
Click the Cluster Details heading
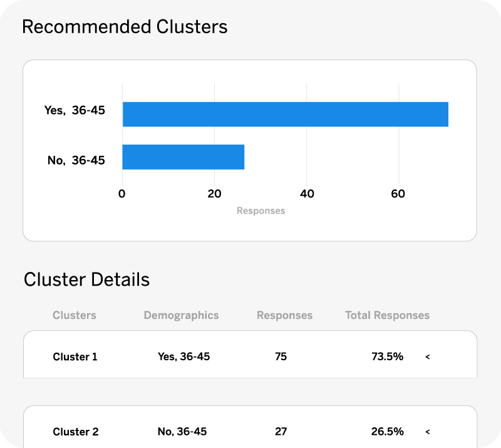(x=86, y=279)
